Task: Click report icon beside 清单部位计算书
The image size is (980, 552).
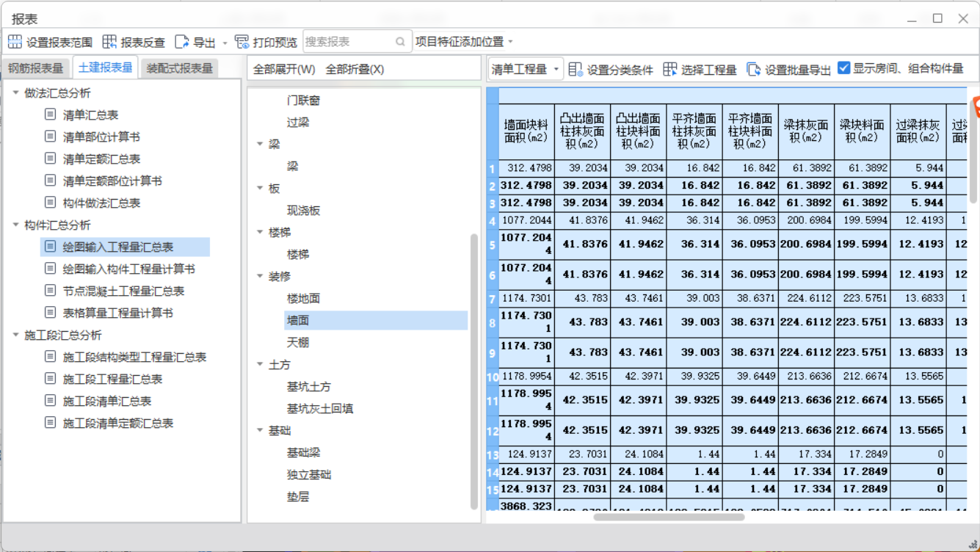Action: pos(50,137)
